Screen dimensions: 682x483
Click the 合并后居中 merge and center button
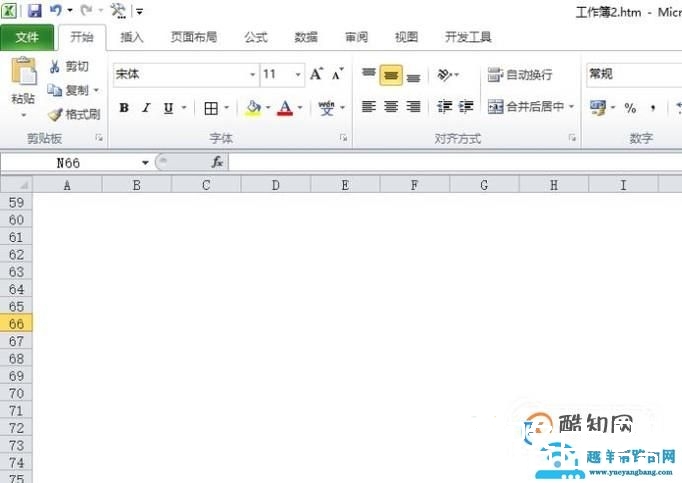(526, 107)
